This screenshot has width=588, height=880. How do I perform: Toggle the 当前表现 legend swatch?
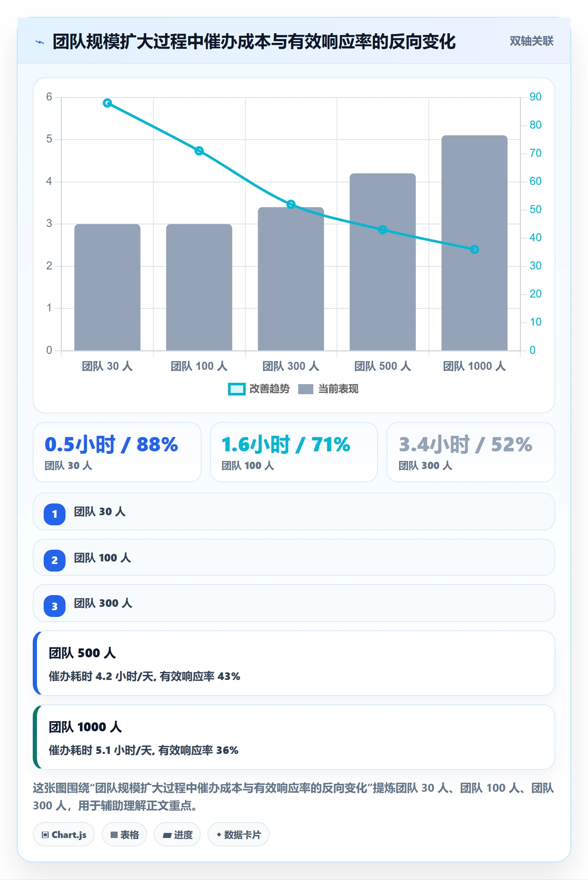[306, 389]
